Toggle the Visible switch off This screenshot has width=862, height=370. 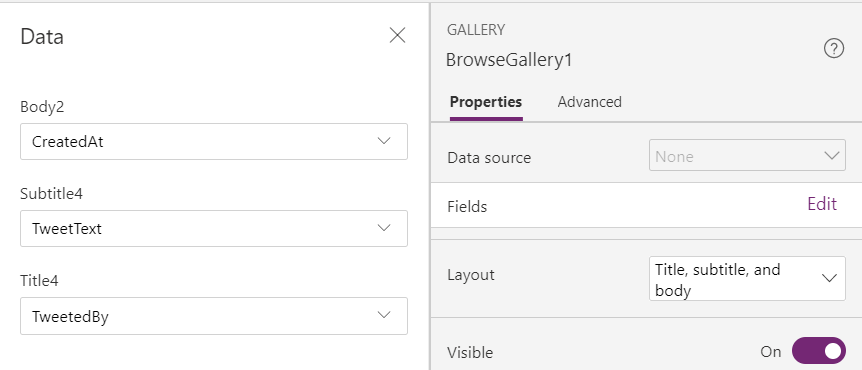tap(819, 351)
